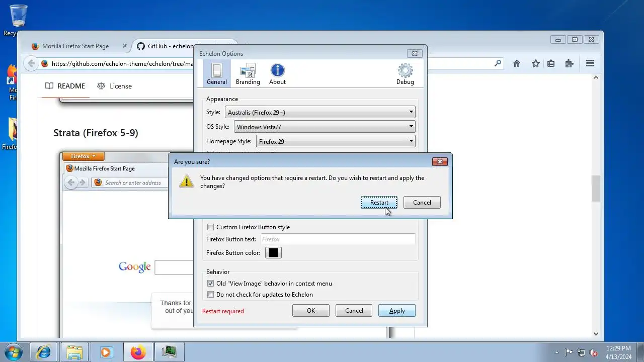644x362 pixels.
Task: Switch to the Branding section
Action: [x=248, y=73]
